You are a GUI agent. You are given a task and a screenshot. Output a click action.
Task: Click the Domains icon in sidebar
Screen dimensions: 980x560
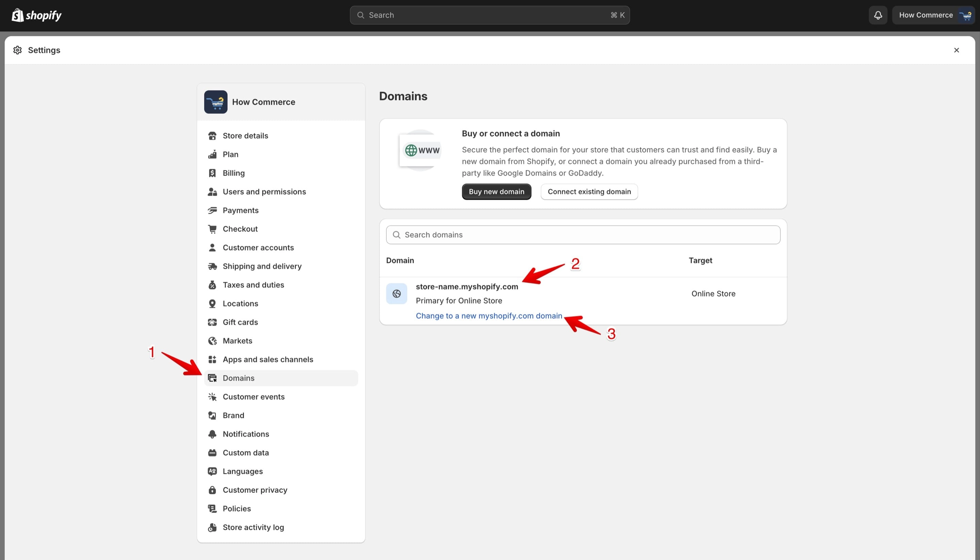coord(212,378)
